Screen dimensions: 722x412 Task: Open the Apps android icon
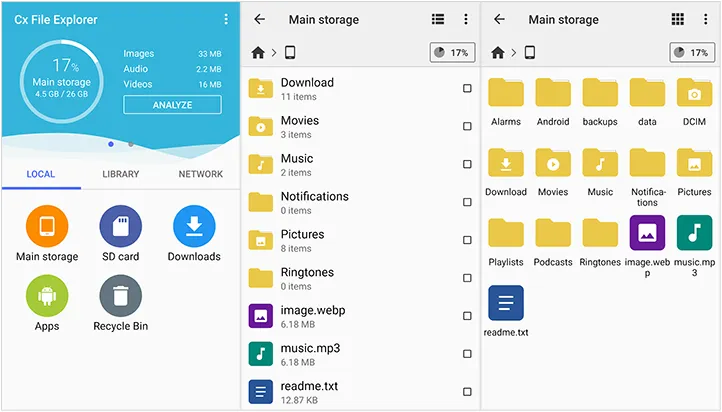click(47, 296)
